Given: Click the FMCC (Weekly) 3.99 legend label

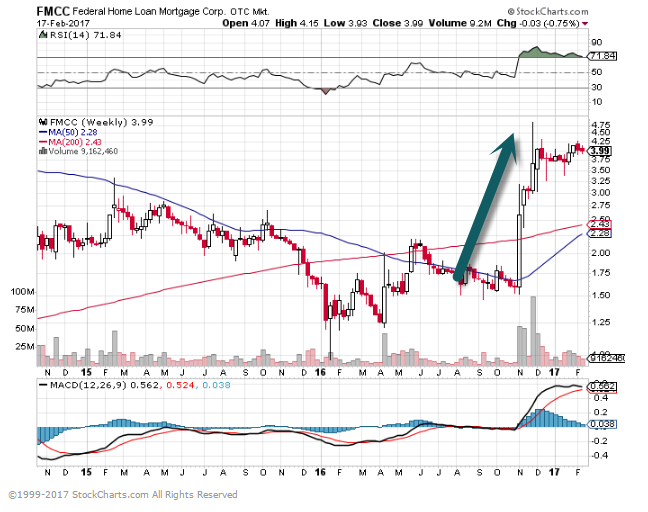Looking at the screenshot, I should [101, 122].
